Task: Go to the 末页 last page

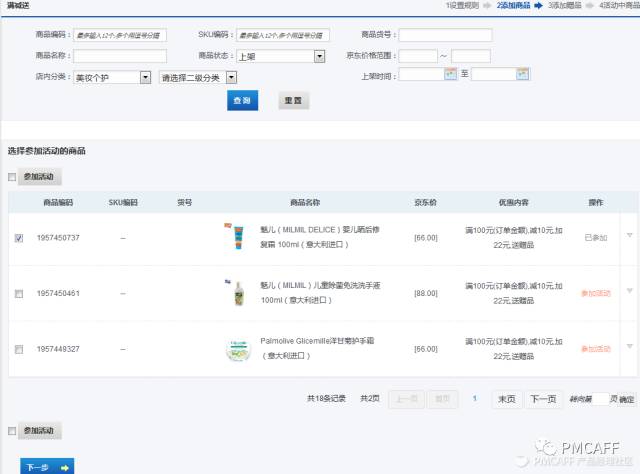Action: click(507, 399)
